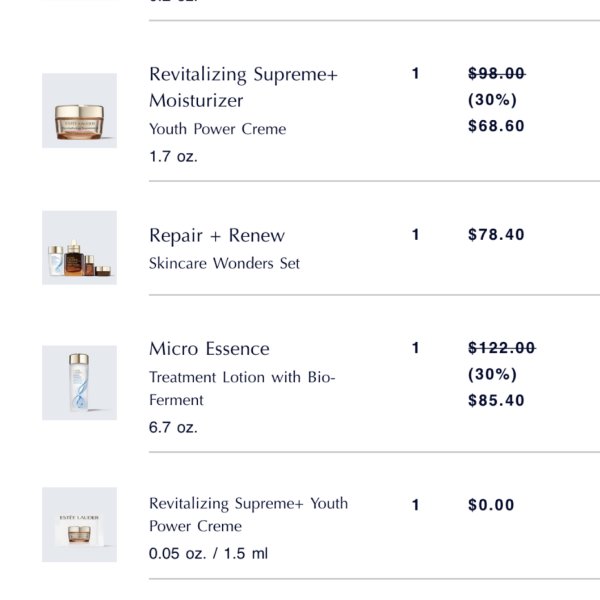Image resolution: width=600 pixels, height=600 pixels.
Task: Click the $85.40 Micro Essence sale price
Action: coord(496,400)
